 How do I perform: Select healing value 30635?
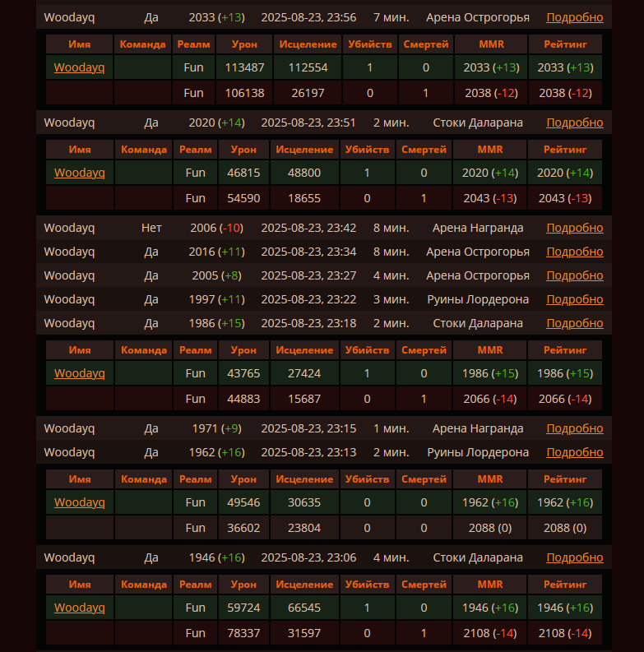click(x=304, y=502)
